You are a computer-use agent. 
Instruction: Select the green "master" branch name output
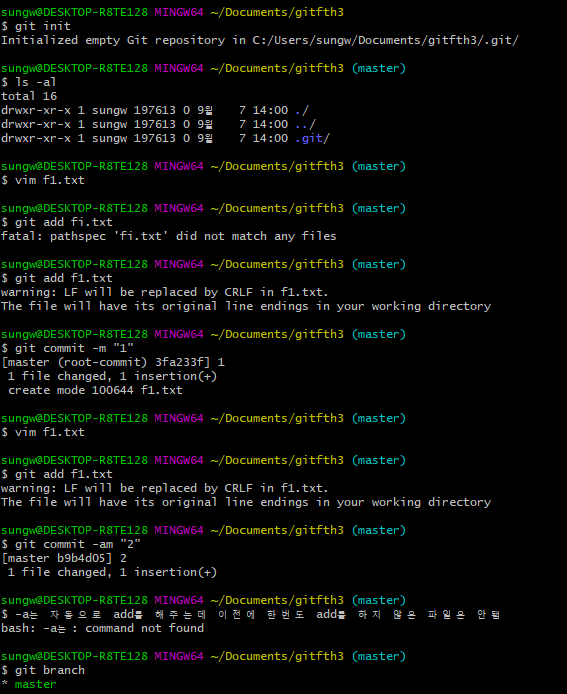click(x=35, y=685)
